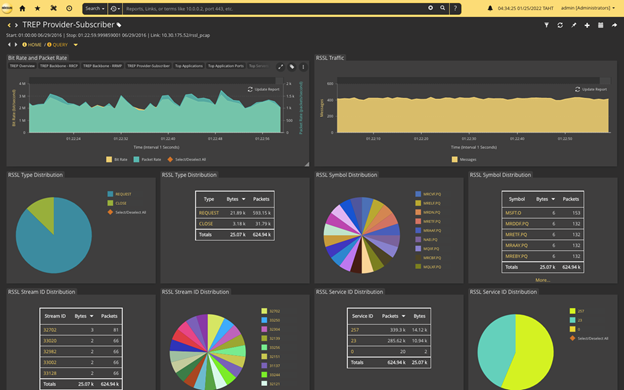Click the forward triangle beside HOME breadcrumb
Viewport: 624px width, 390px height.
[x=16, y=45]
